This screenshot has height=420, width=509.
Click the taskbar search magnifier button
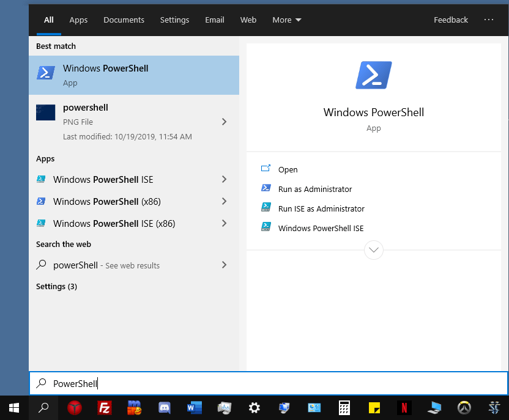pyautogui.click(x=43, y=408)
